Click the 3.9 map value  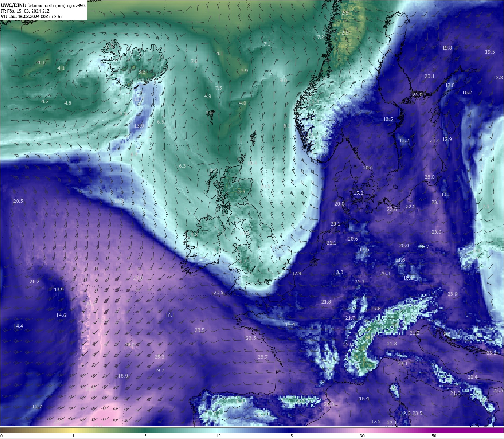point(244,71)
